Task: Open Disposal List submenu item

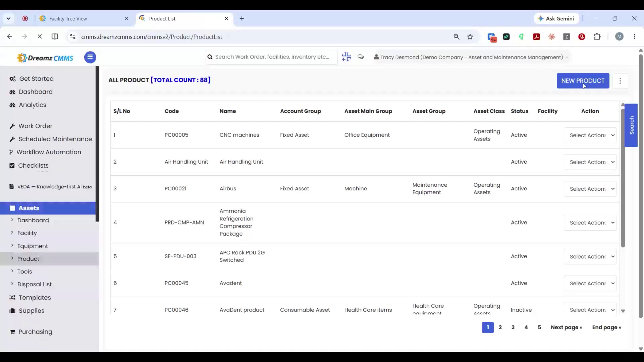Action: tap(34, 284)
